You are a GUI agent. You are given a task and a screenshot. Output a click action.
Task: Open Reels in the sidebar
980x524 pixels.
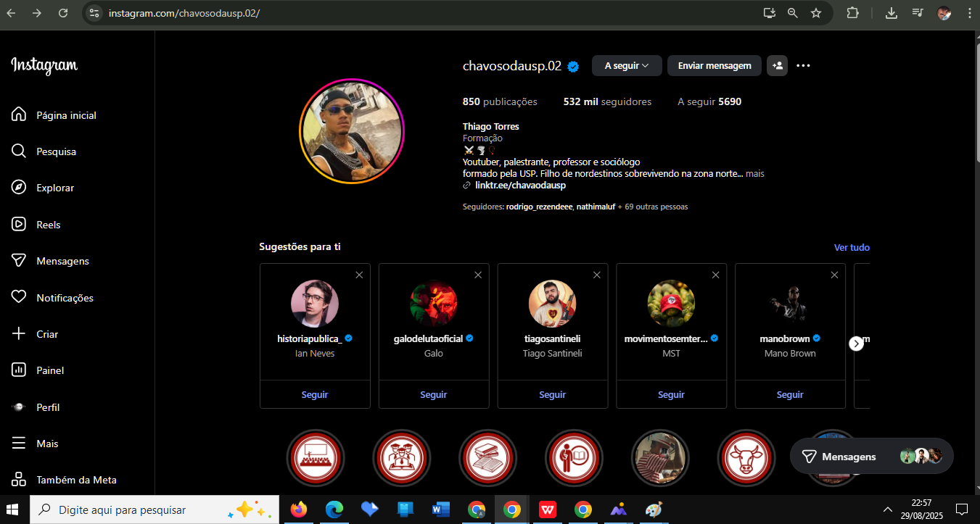[36, 225]
